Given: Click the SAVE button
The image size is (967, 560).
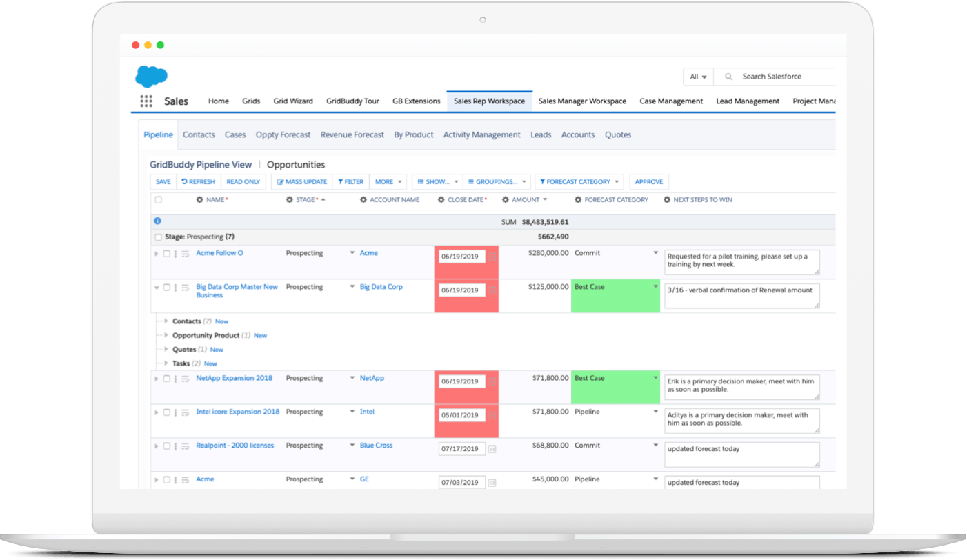Looking at the screenshot, I should tap(163, 182).
